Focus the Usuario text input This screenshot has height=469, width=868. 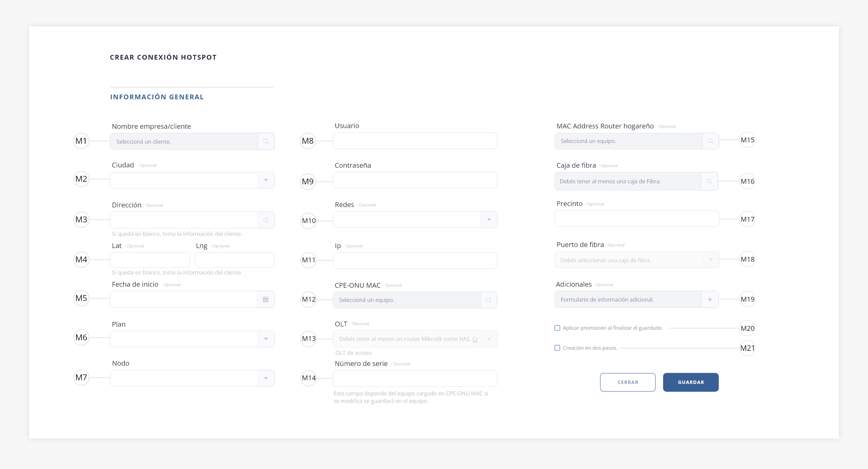pyautogui.click(x=415, y=141)
